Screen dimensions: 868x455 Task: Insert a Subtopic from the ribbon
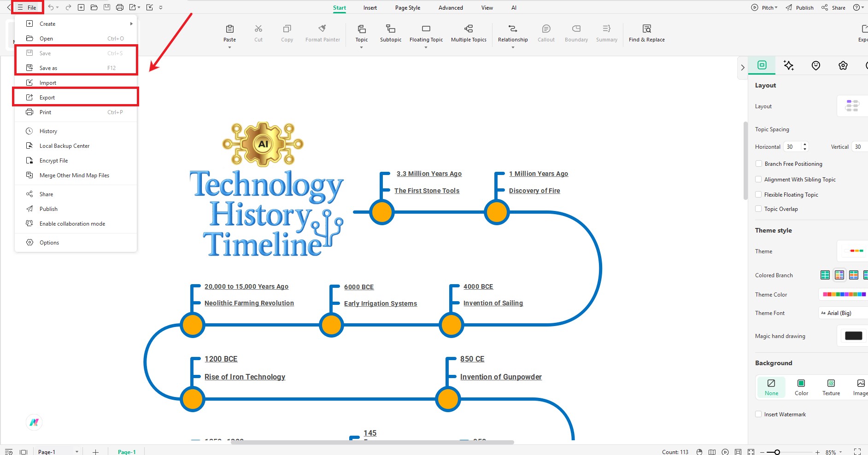[x=391, y=33]
